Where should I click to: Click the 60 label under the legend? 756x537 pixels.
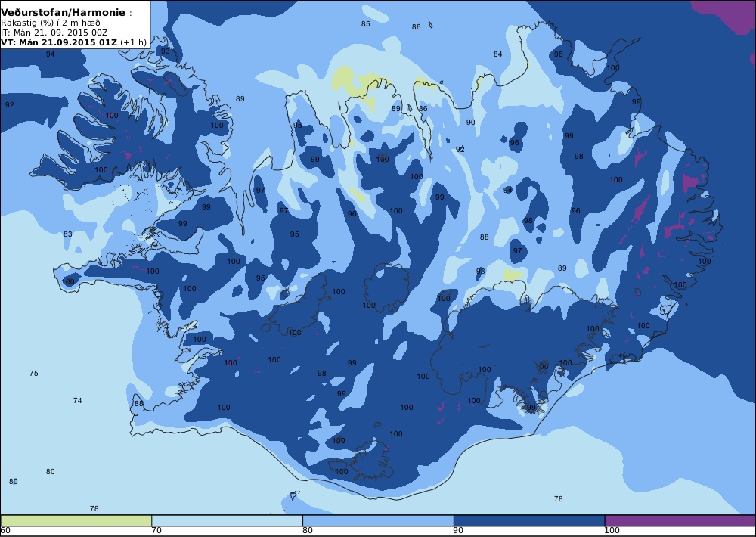[5, 531]
